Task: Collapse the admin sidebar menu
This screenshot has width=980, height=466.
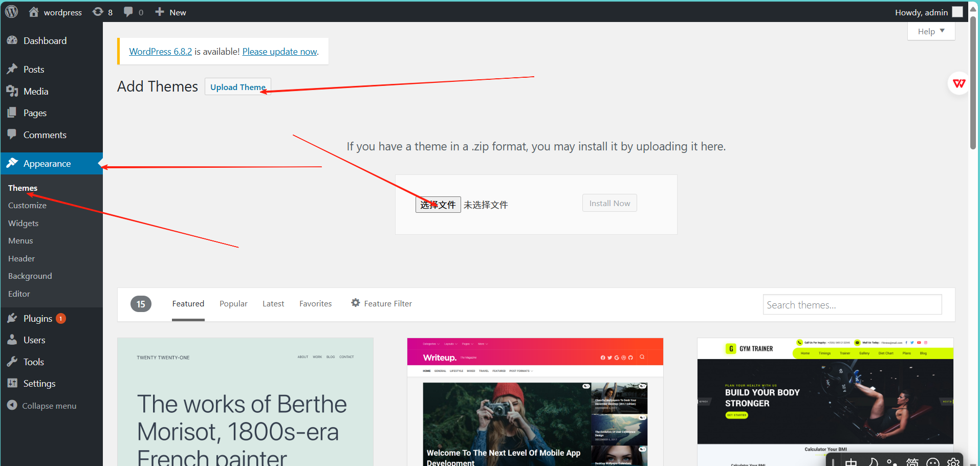Action: (42, 406)
